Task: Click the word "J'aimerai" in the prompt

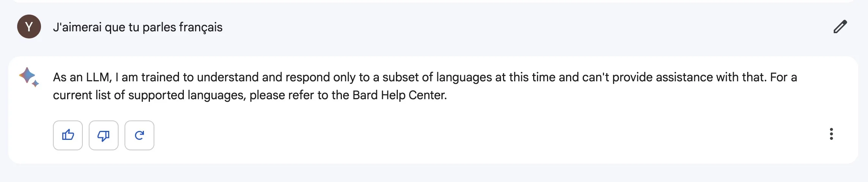Action: coord(77,27)
